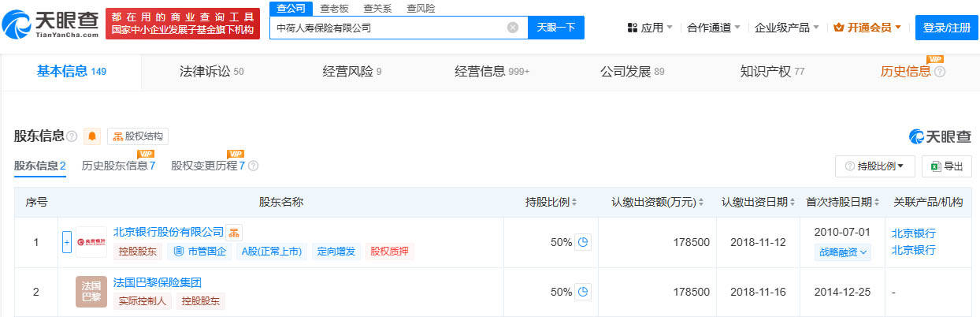Click the 市管国企 tag
Screen dimensions: 980x317
(x=199, y=252)
